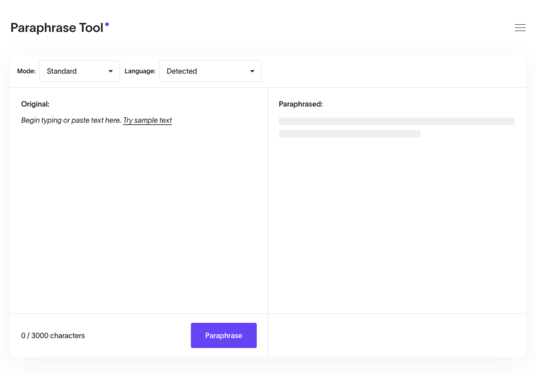Click the Mode: label

pos(26,71)
